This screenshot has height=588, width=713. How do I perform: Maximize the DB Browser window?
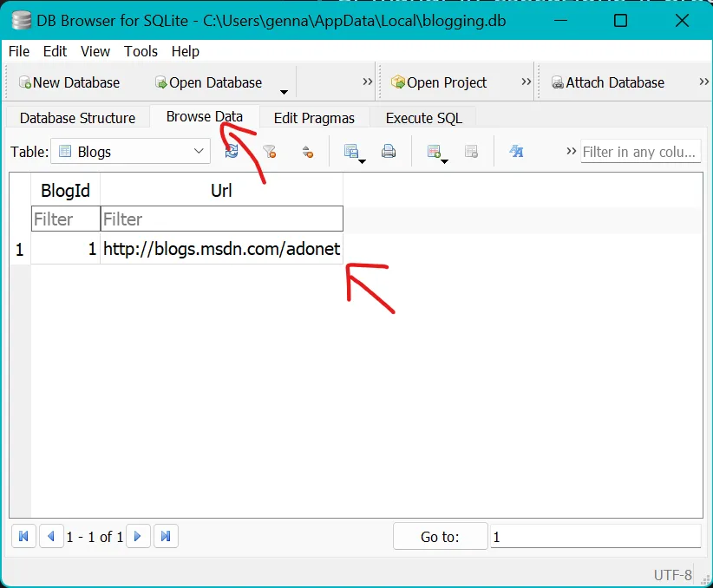pyautogui.click(x=621, y=21)
